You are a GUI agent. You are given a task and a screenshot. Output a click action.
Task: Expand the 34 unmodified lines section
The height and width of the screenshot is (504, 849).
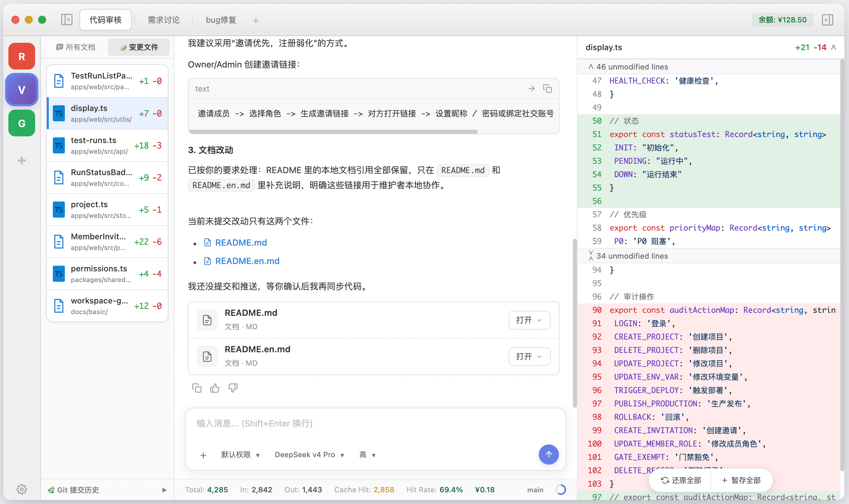pyautogui.click(x=708, y=256)
